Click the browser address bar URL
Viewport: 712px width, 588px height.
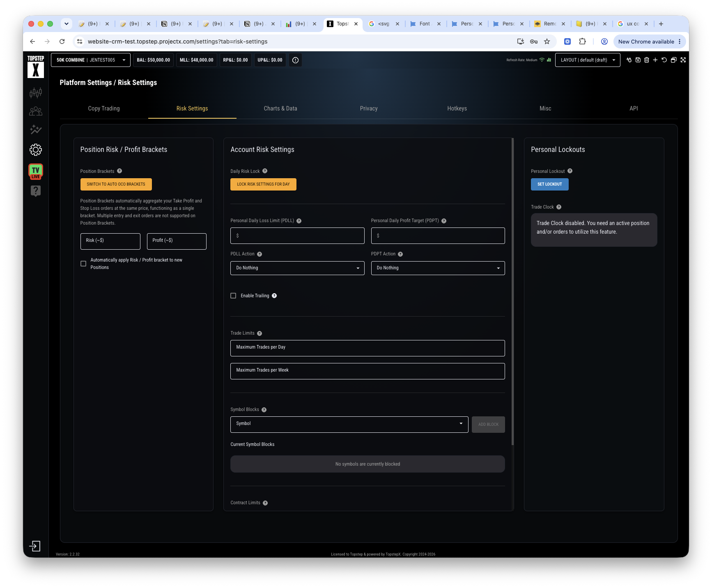tap(177, 41)
